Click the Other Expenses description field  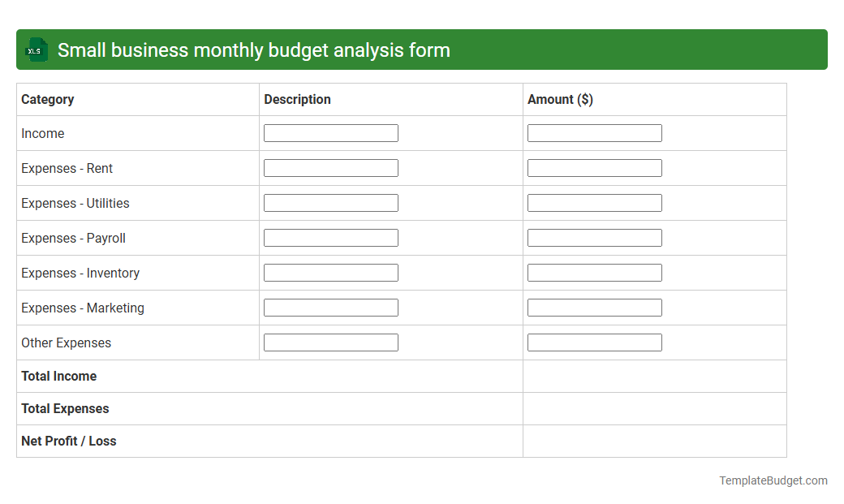point(330,342)
